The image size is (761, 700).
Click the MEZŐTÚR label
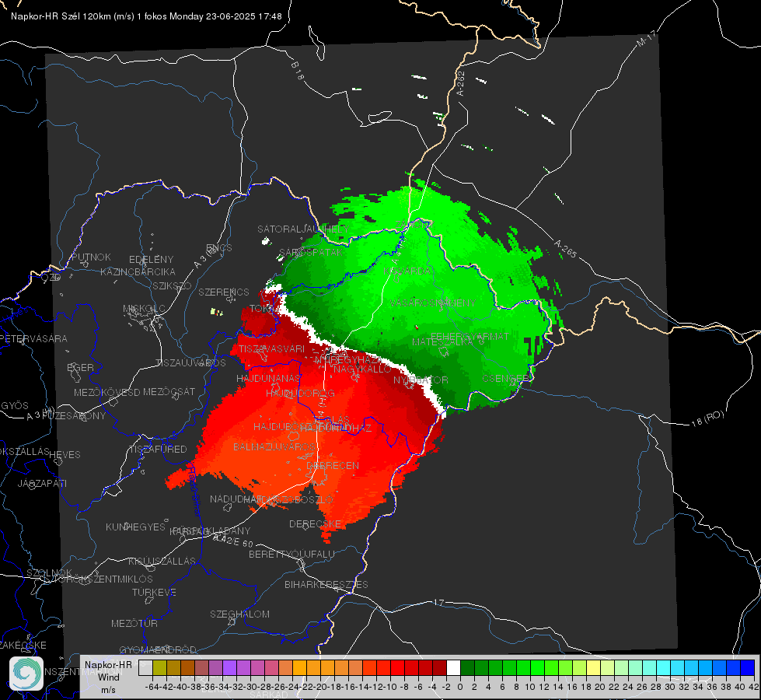pos(134,624)
